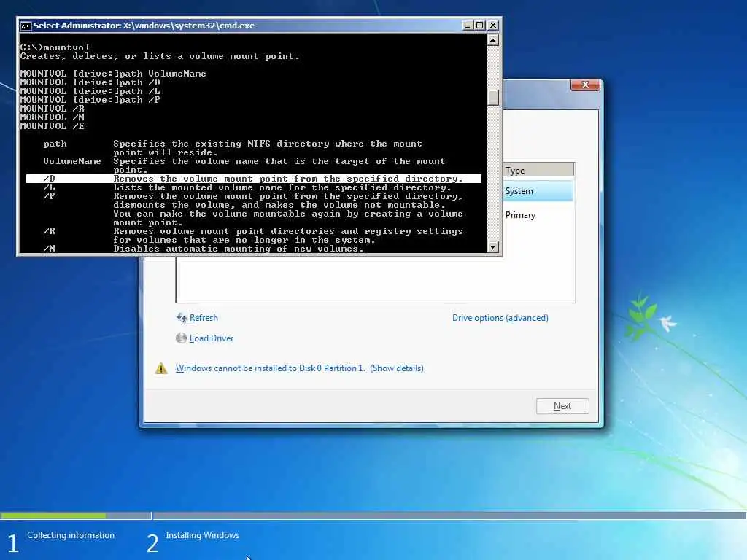Click the Type column header
The image size is (747, 560).
(539, 170)
